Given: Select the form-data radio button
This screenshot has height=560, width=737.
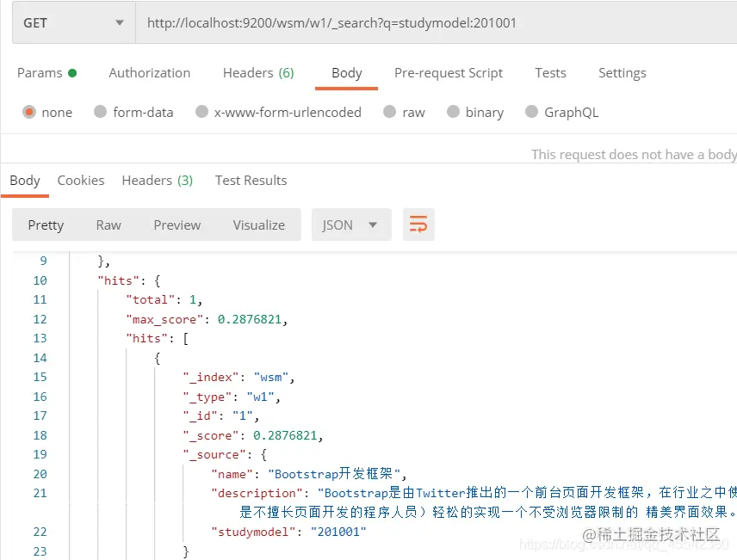Looking at the screenshot, I should pyautogui.click(x=100, y=112).
